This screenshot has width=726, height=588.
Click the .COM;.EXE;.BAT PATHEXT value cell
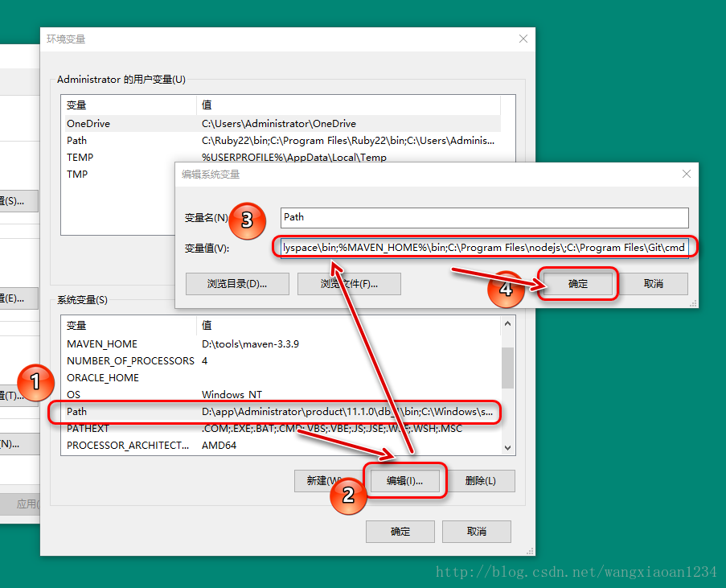[332, 428]
